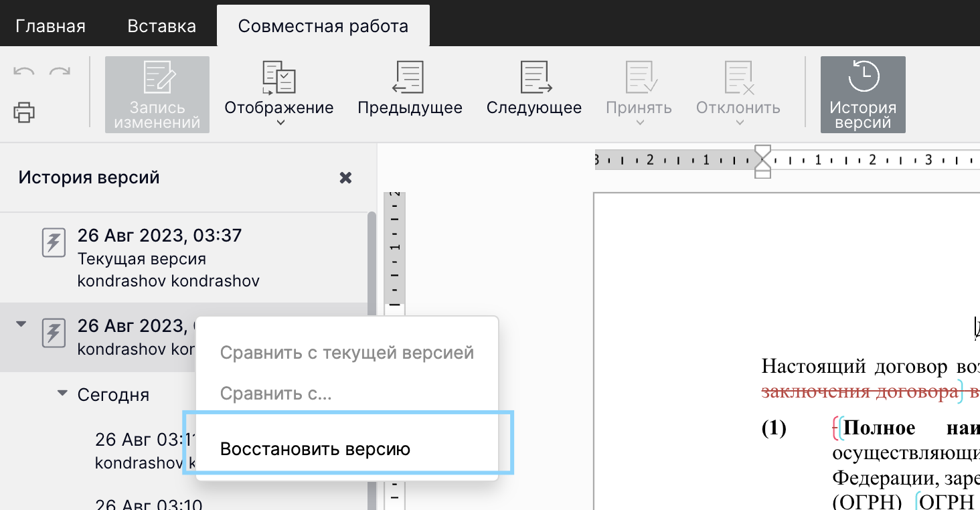
Task: Collapse the Сегодня group
Action: (63, 394)
